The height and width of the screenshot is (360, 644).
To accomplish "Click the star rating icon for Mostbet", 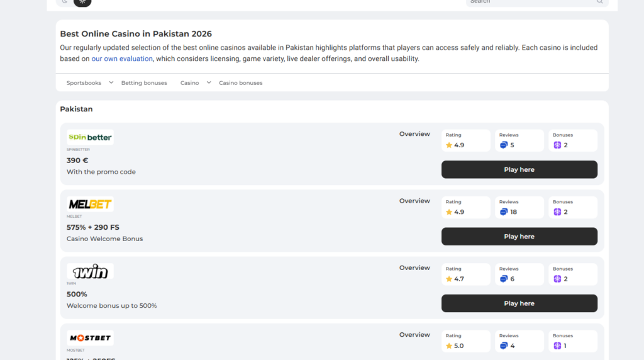I will tap(449, 346).
